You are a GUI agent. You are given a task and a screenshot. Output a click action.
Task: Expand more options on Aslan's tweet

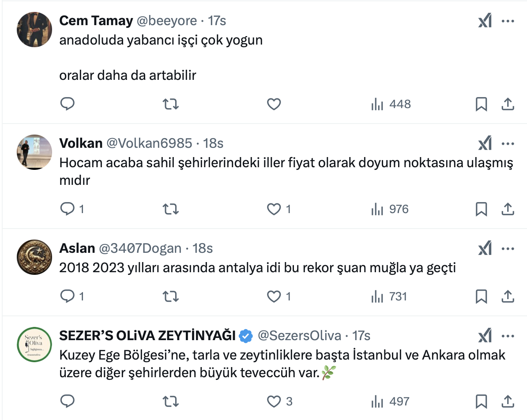[x=508, y=249]
